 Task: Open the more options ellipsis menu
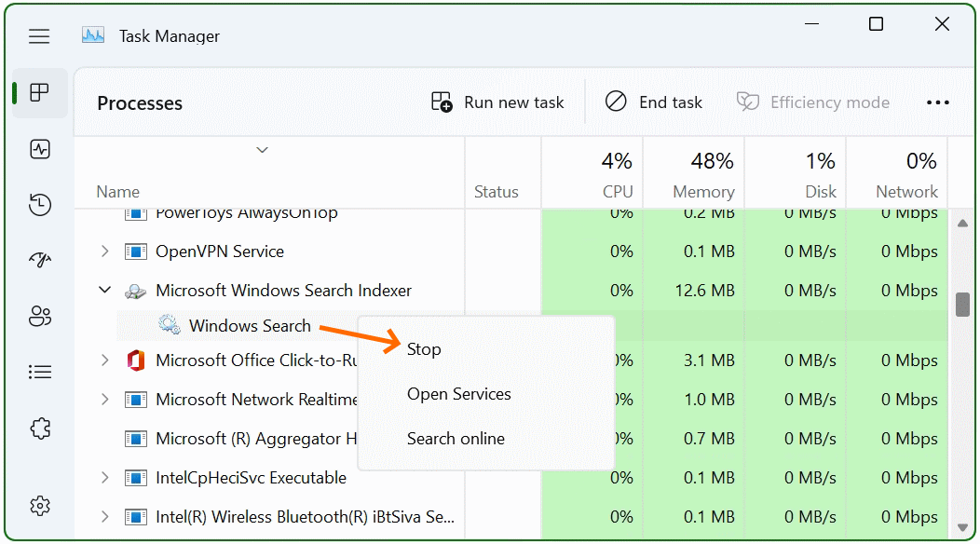pos(938,102)
